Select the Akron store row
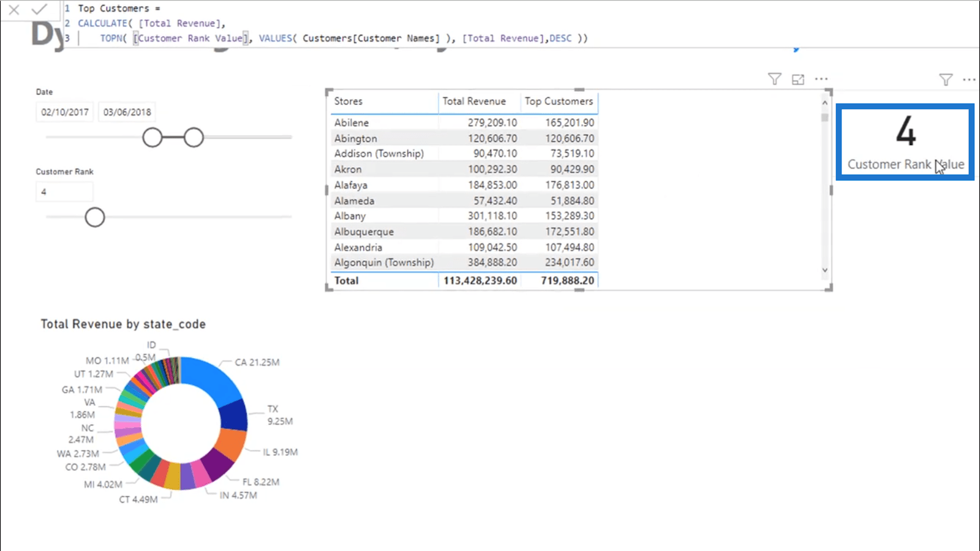This screenshot has height=551, width=980. click(x=464, y=169)
